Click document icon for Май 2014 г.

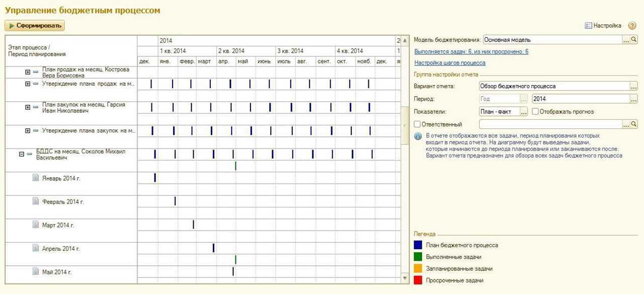36,272
